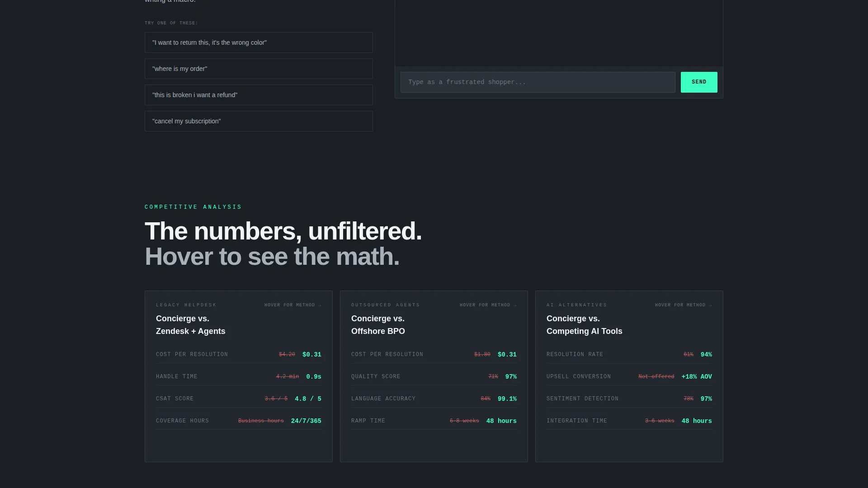The width and height of the screenshot is (868, 488).
Task: Click the 'TRY ONE OF THESE:' label
Action: click(171, 23)
